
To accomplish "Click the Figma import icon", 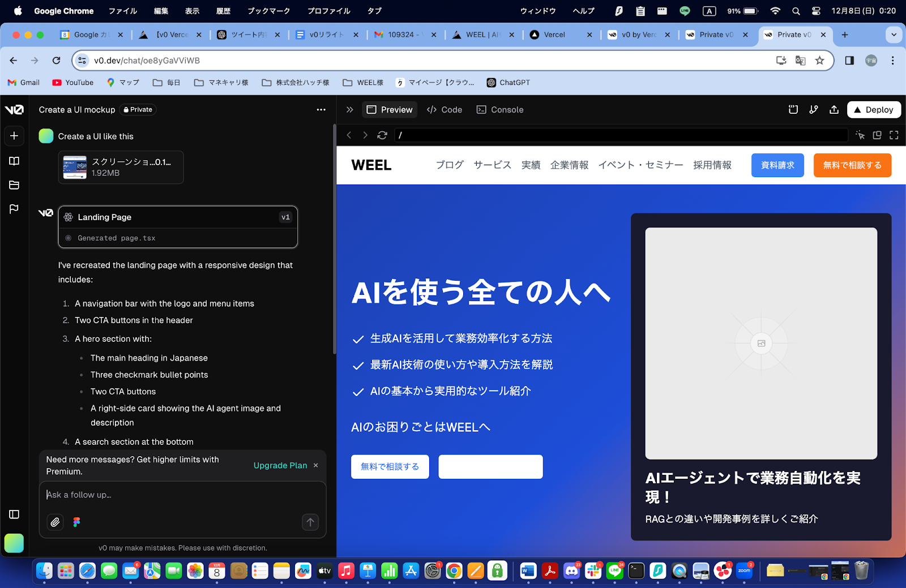I will pos(76,522).
